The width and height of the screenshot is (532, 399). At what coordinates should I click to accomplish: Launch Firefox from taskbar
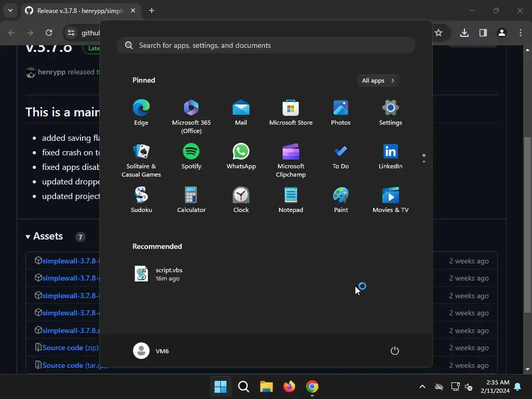pos(289,387)
